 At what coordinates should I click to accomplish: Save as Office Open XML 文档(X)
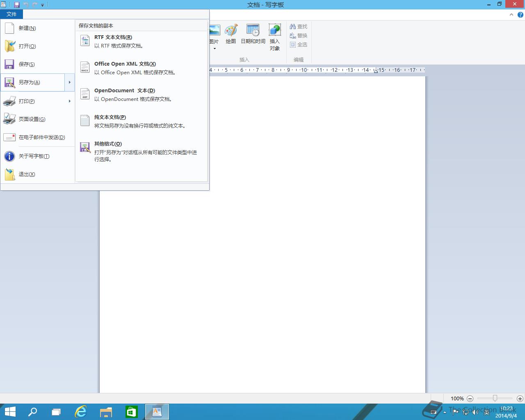click(142, 68)
